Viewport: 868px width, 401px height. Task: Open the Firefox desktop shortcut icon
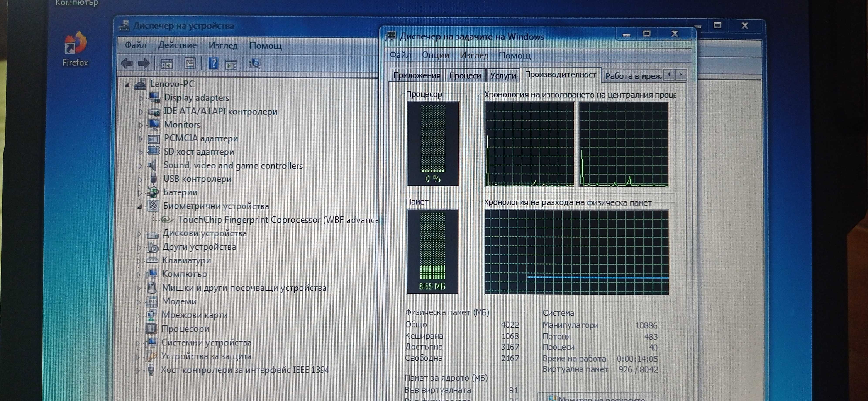75,43
